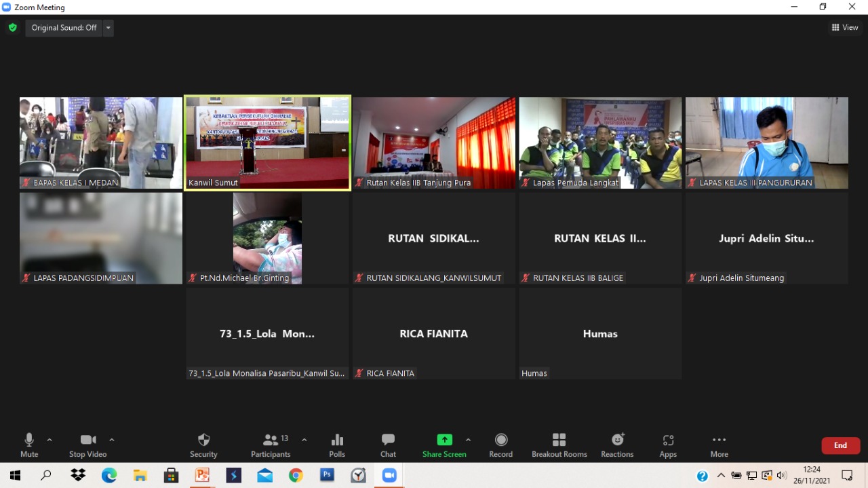Stop the video camera

(87, 445)
